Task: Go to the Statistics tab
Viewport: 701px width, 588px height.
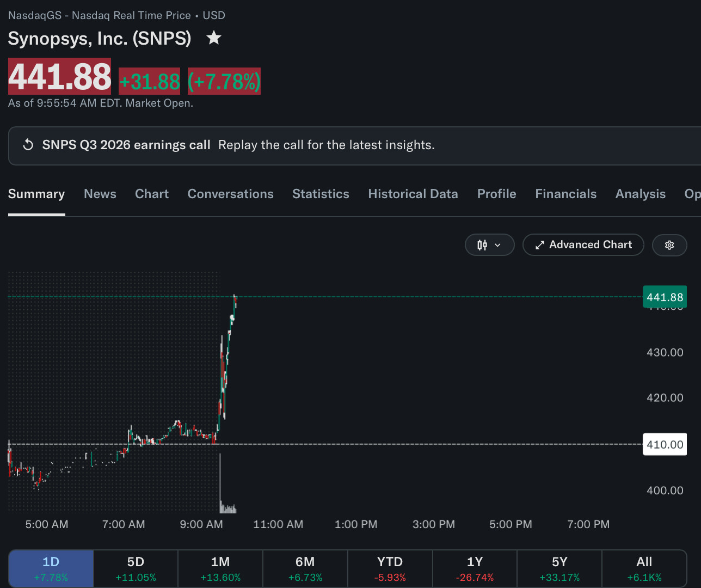Action: coord(321,194)
